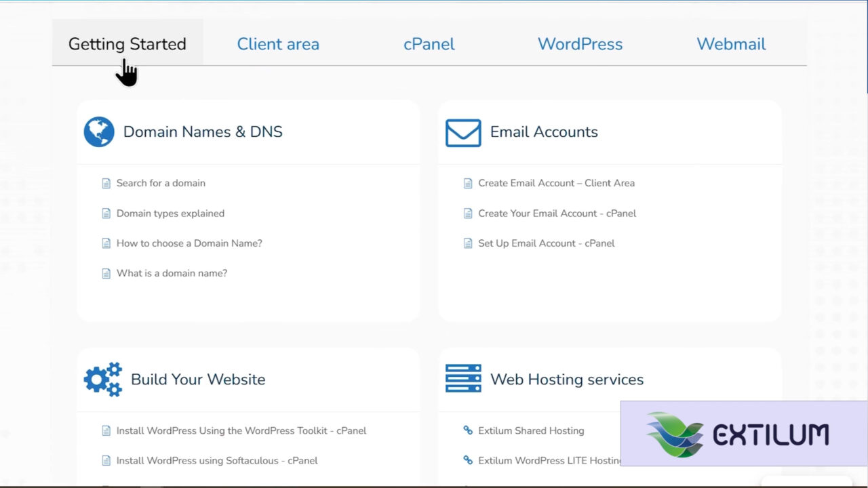Click the document icon beside Set Up Email Account - cPanel
Image resolution: width=868 pixels, height=488 pixels.
tap(468, 243)
